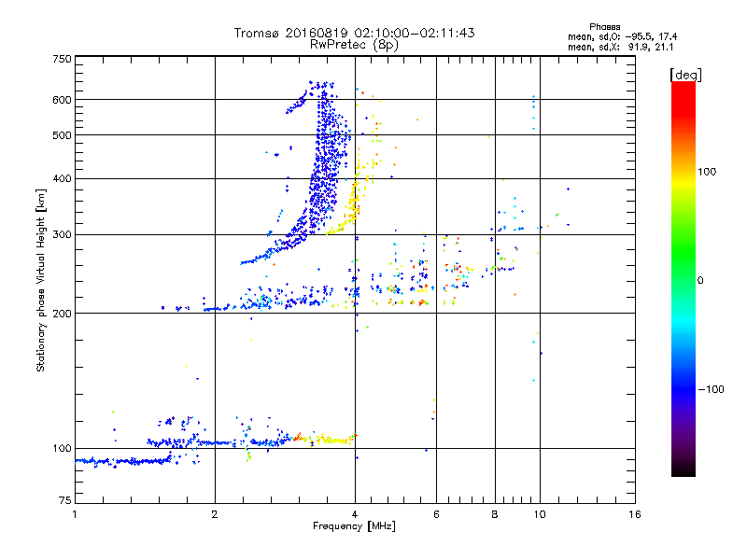Click the blue E-layer trace below 100 km
Viewport: 747px width, 560px height.
tap(124, 461)
